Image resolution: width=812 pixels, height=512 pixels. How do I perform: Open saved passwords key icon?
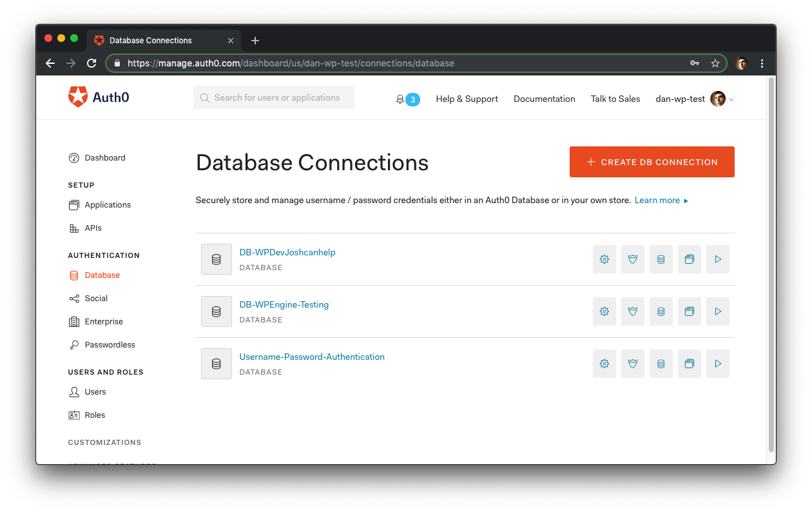tap(695, 63)
